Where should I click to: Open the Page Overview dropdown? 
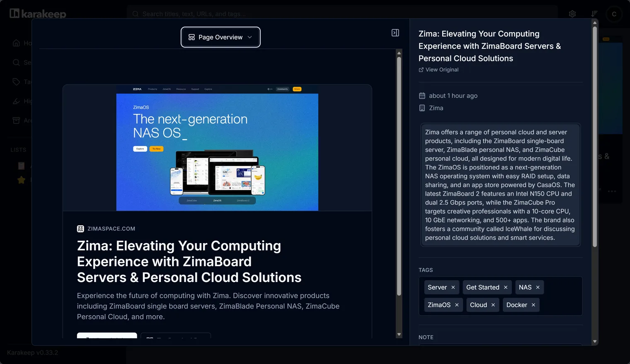(220, 37)
